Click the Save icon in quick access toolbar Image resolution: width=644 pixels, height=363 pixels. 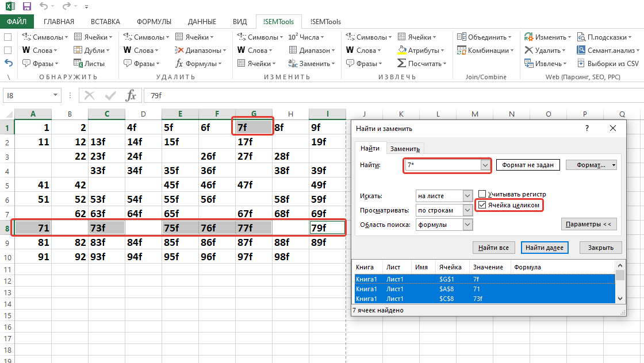(x=26, y=6)
